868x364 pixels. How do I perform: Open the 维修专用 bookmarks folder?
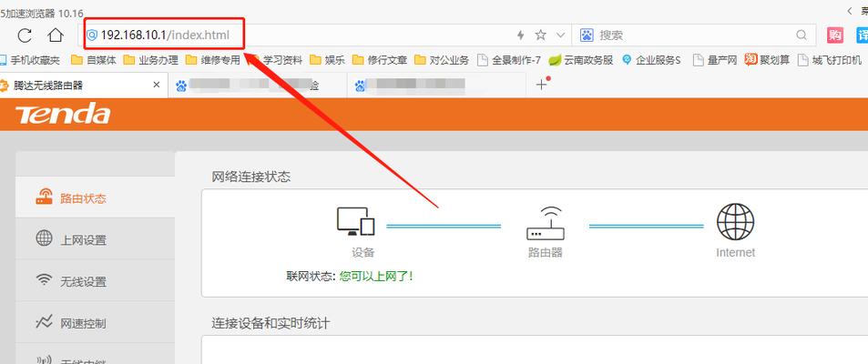212,60
